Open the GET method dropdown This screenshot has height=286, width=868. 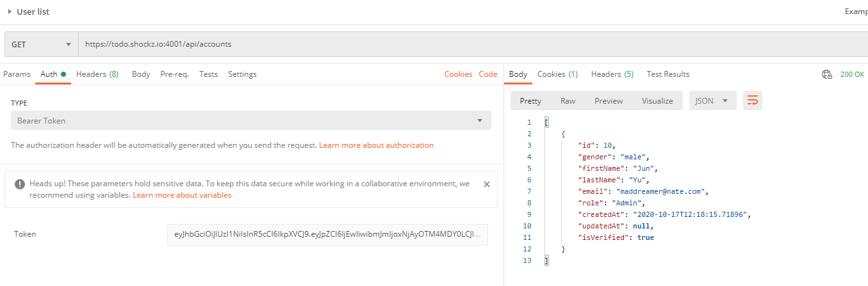tap(41, 44)
